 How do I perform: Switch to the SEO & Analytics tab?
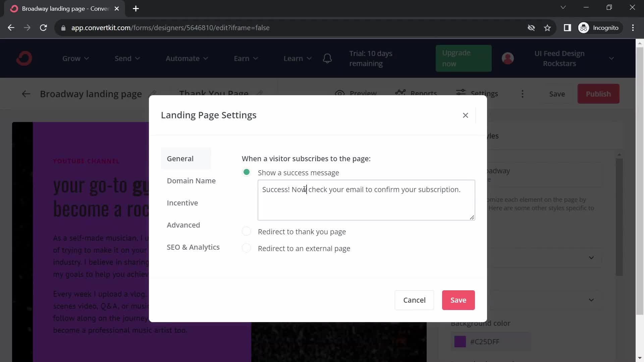tap(193, 247)
